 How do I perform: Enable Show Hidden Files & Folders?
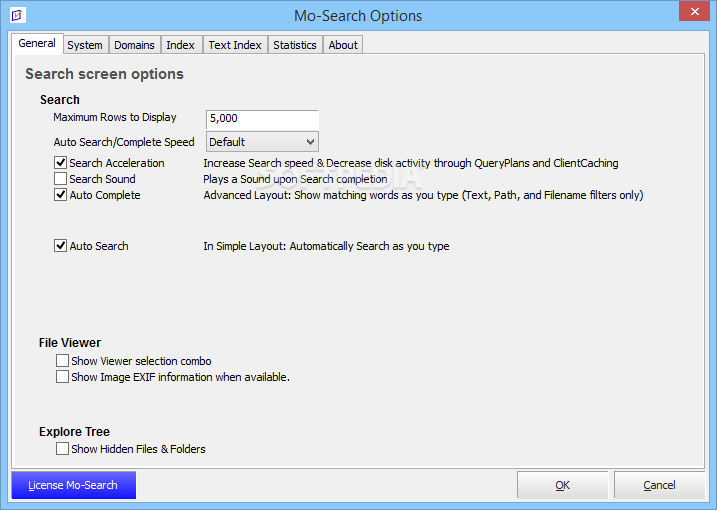(62, 449)
